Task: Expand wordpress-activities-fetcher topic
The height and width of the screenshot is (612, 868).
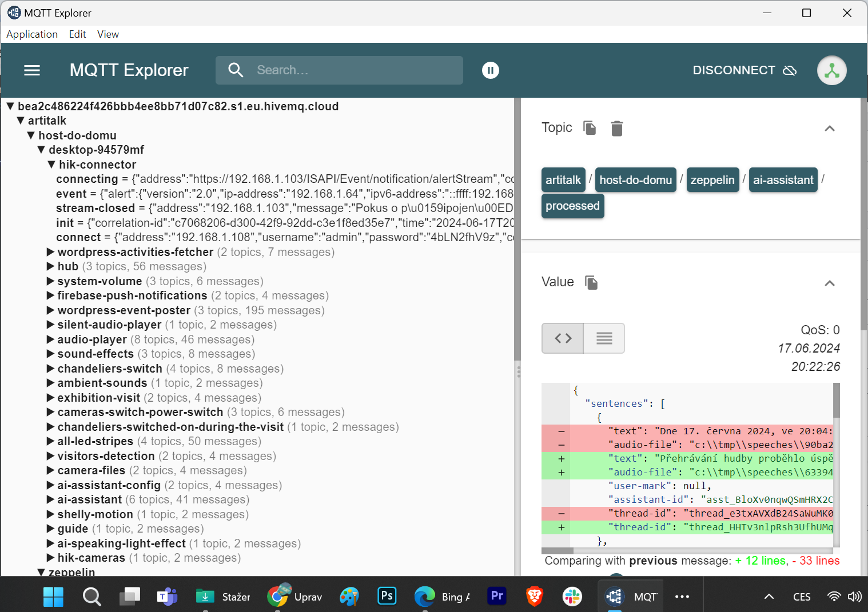Action: (50, 252)
